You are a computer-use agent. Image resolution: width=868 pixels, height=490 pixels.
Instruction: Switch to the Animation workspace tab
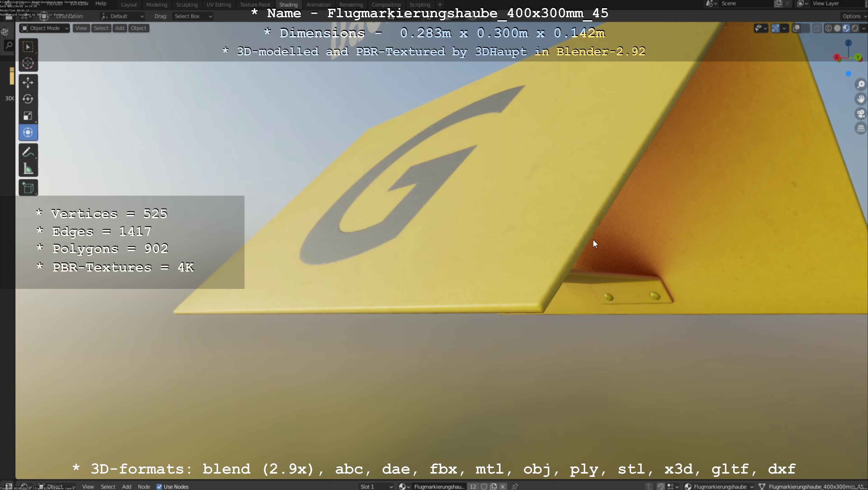pos(318,5)
